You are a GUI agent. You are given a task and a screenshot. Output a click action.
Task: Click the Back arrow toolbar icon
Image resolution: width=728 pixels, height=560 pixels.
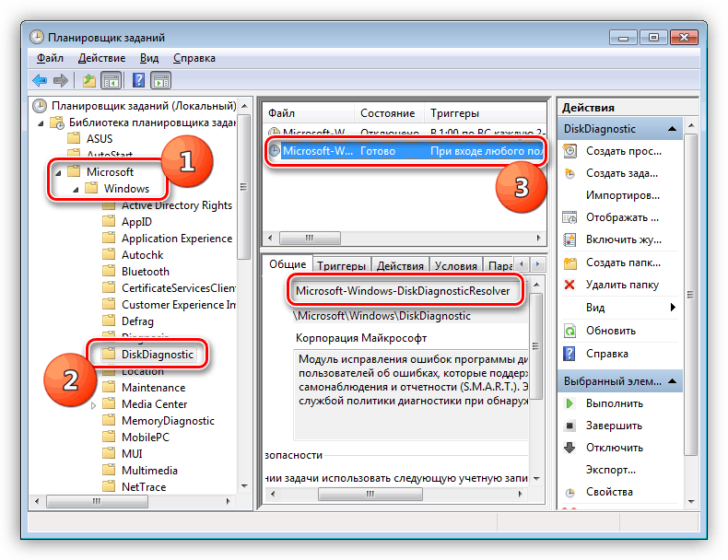[40, 81]
